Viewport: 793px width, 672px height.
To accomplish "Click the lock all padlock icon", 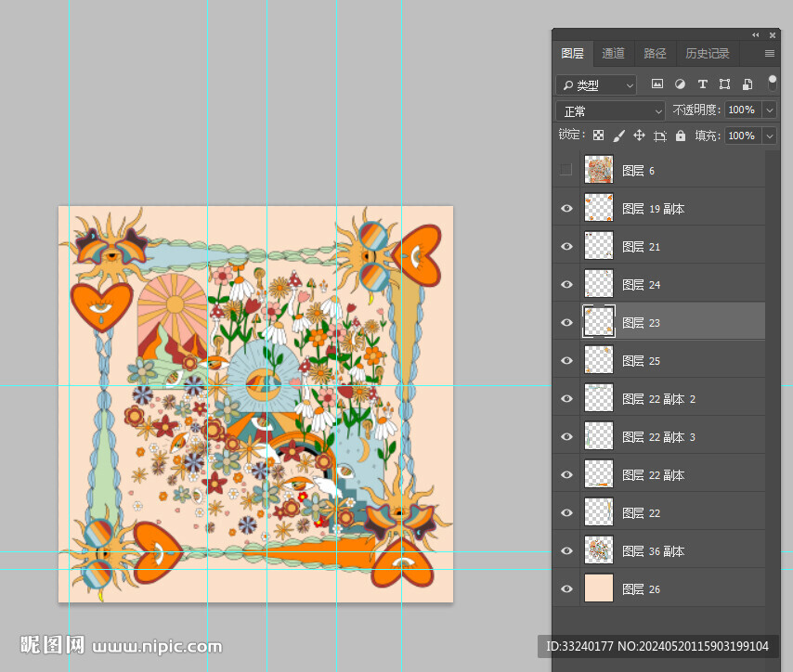I will [681, 136].
